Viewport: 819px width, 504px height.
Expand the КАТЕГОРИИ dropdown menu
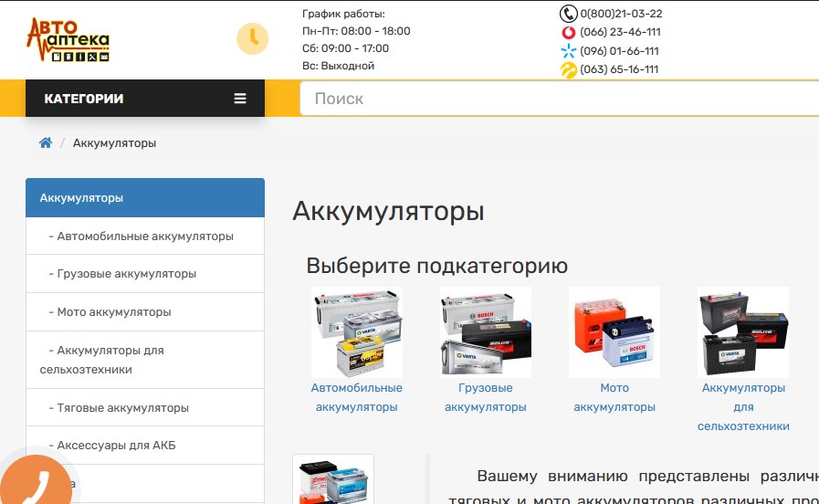coord(145,99)
